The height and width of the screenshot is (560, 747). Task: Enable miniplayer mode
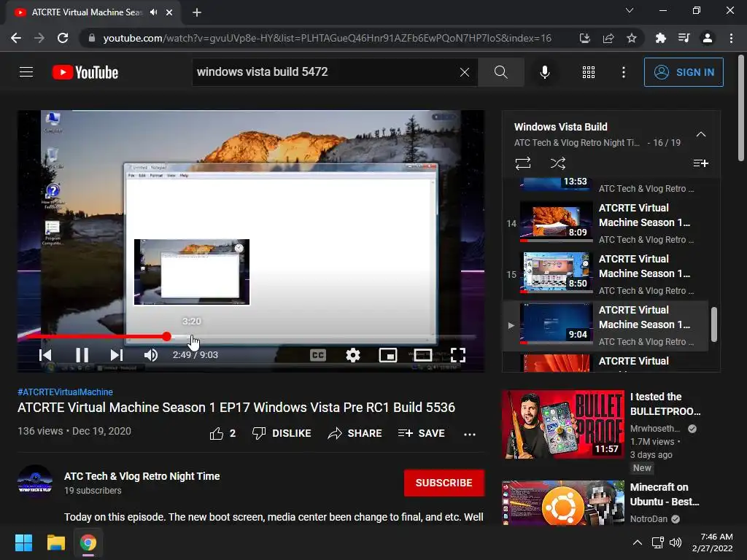coord(388,355)
